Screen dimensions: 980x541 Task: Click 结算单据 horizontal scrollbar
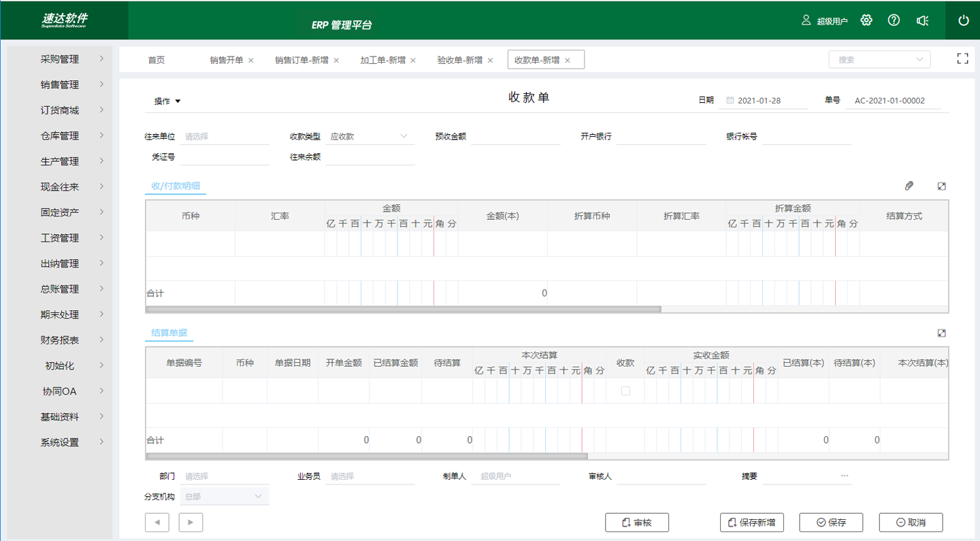point(367,456)
